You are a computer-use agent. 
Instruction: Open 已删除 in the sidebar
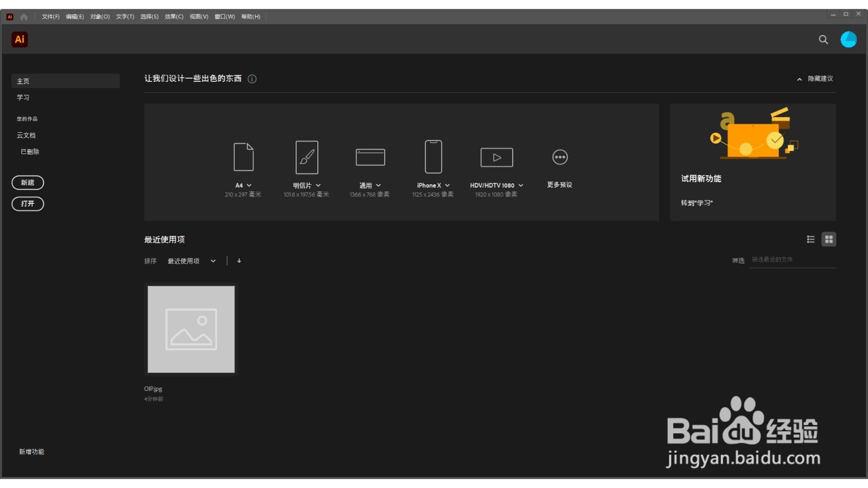[x=30, y=152]
